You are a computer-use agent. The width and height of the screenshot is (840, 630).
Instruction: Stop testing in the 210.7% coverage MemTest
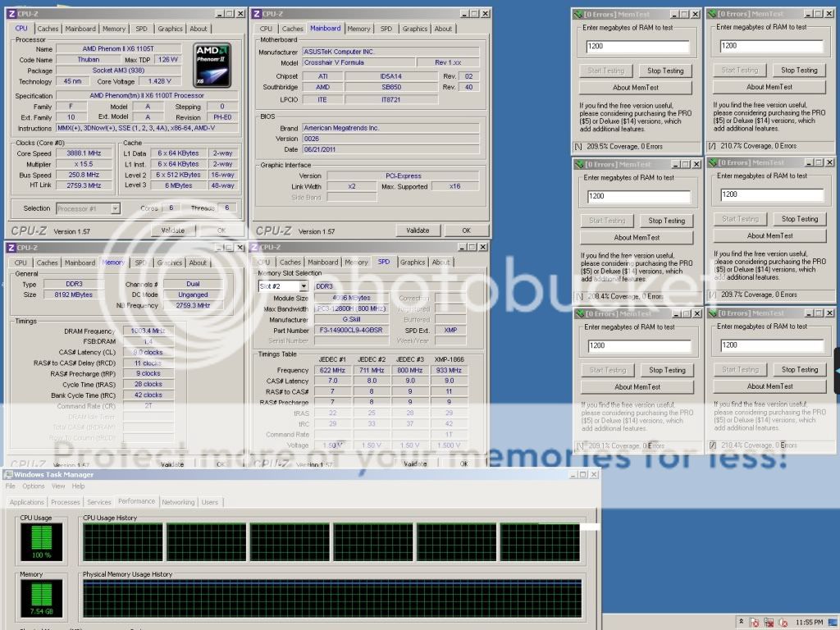[x=799, y=71]
